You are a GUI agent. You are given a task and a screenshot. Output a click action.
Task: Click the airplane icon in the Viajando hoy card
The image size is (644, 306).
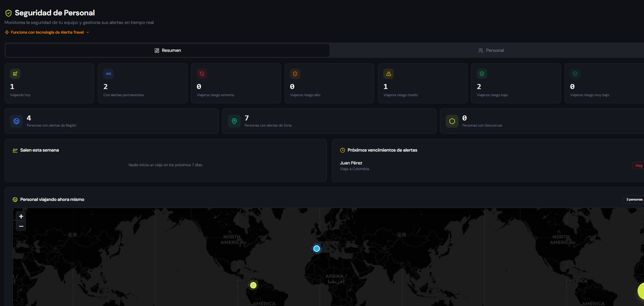[15, 74]
